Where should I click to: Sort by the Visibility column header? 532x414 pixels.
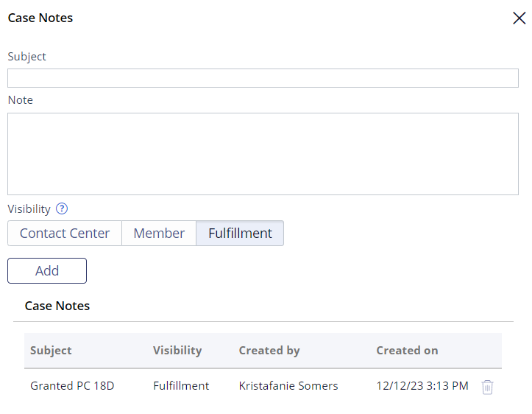pos(177,350)
